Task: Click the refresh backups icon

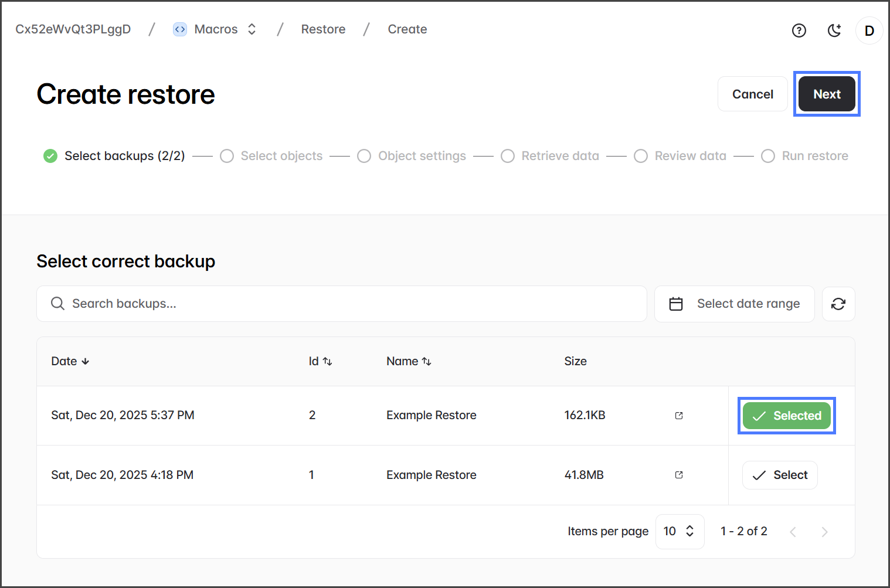Action: 838,304
